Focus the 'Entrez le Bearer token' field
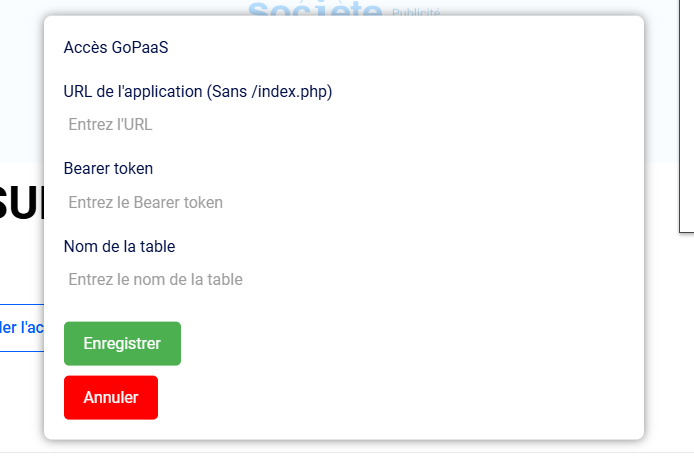The width and height of the screenshot is (694, 476). tap(344, 203)
